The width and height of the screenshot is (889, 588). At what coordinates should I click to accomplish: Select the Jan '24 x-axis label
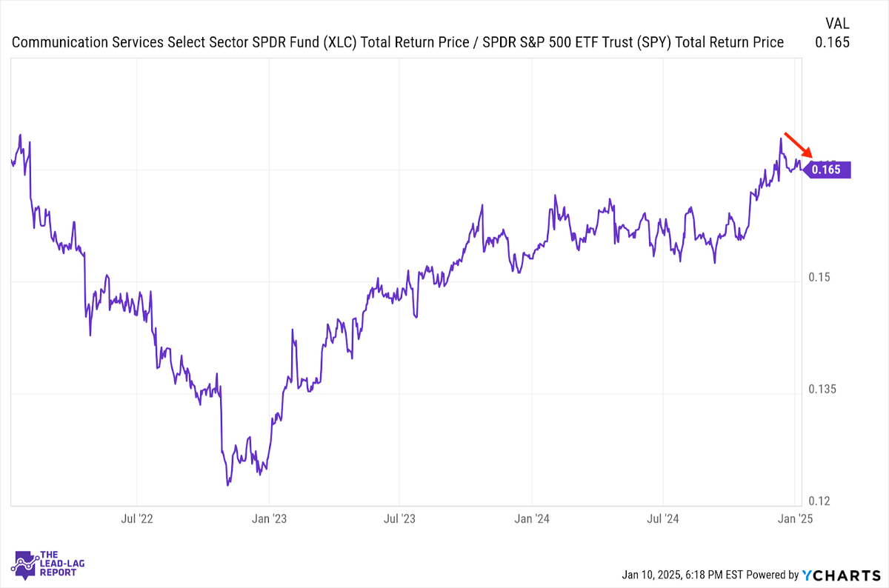click(x=533, y=518)
